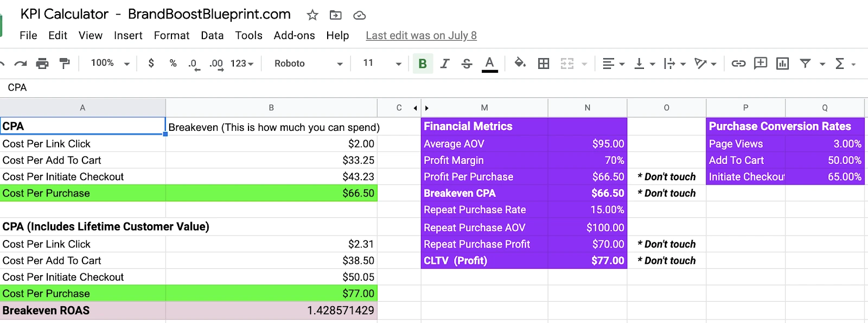Open the Format menu
The image size is (868, 323).
[171, 35]
